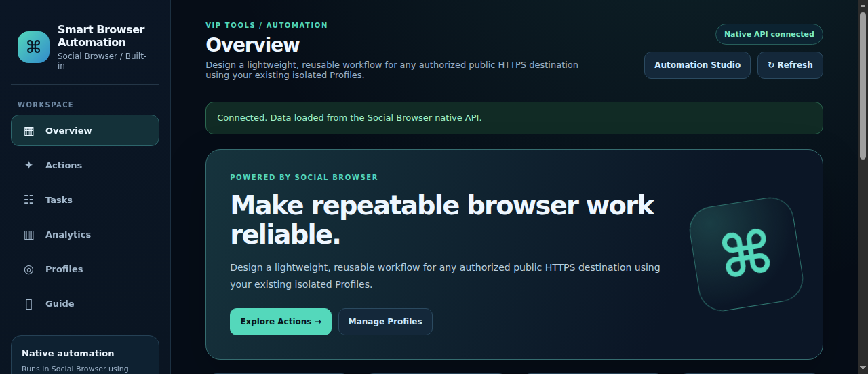Click the Actions sparkle icon

pos(28,166)
